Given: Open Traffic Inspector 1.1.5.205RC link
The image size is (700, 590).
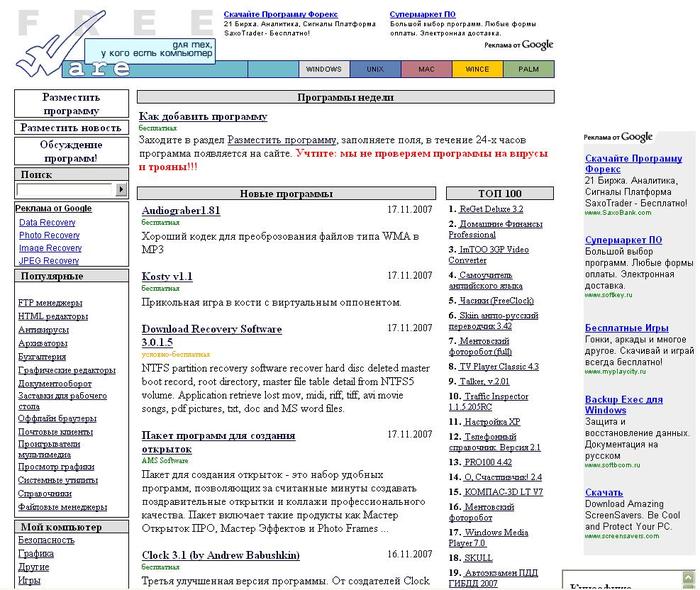Looking at the screenshot, I should point(488,401).
